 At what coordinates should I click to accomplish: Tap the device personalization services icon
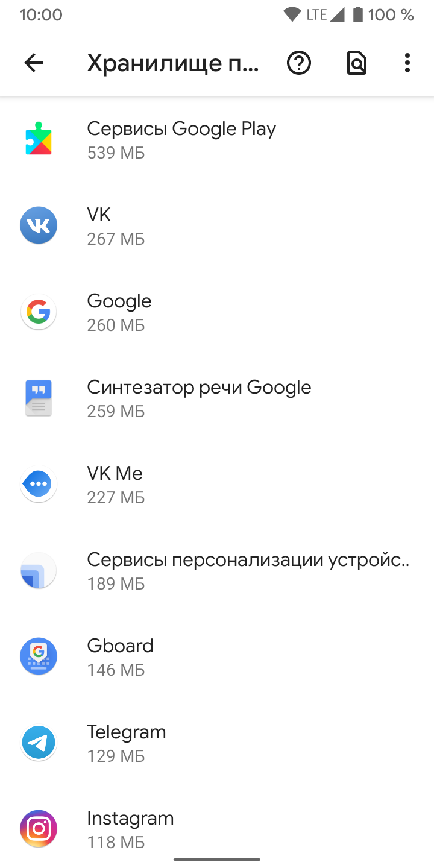[39, 570]
